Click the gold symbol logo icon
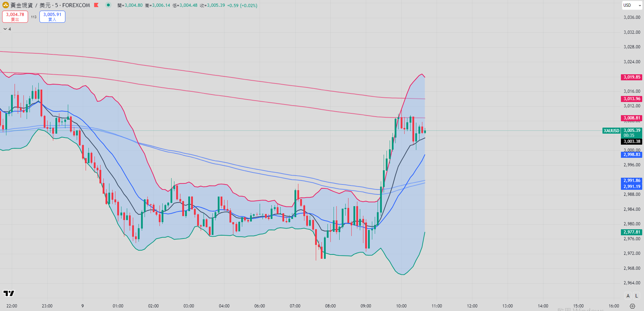Screen dimensions: 644x311 click(x=6, y=5)
